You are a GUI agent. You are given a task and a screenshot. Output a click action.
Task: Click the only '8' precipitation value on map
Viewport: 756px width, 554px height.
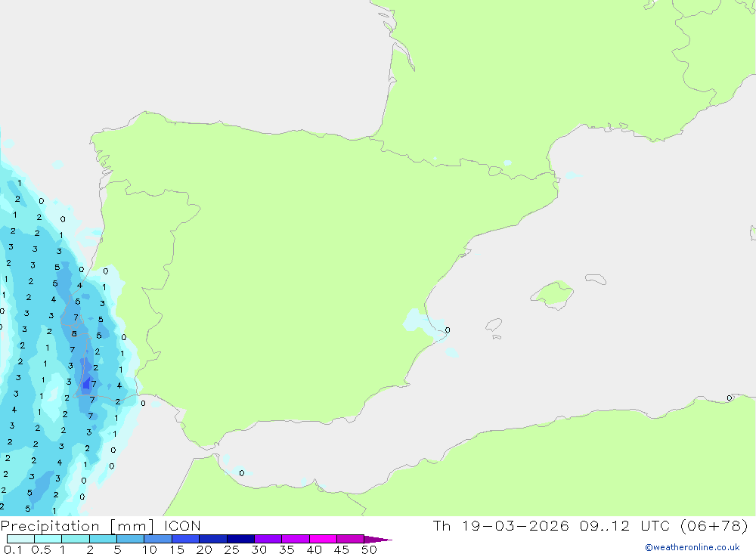coord(74,333)
